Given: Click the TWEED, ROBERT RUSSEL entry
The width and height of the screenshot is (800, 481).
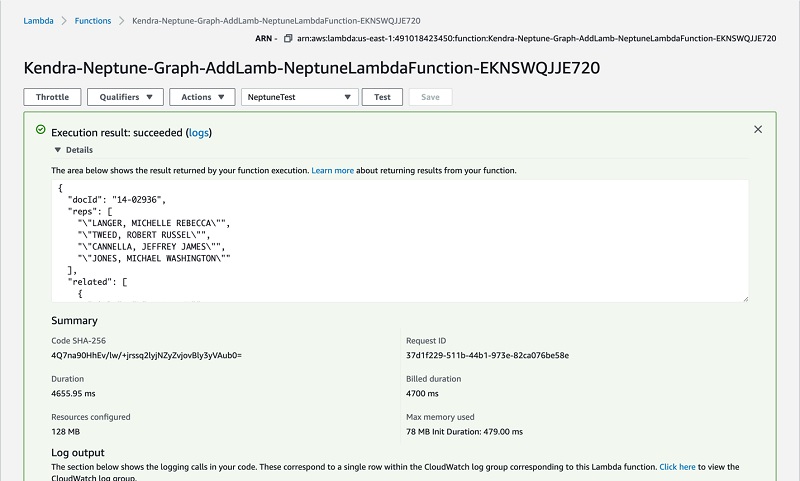Looking at the screenshot, I should 143,235.
